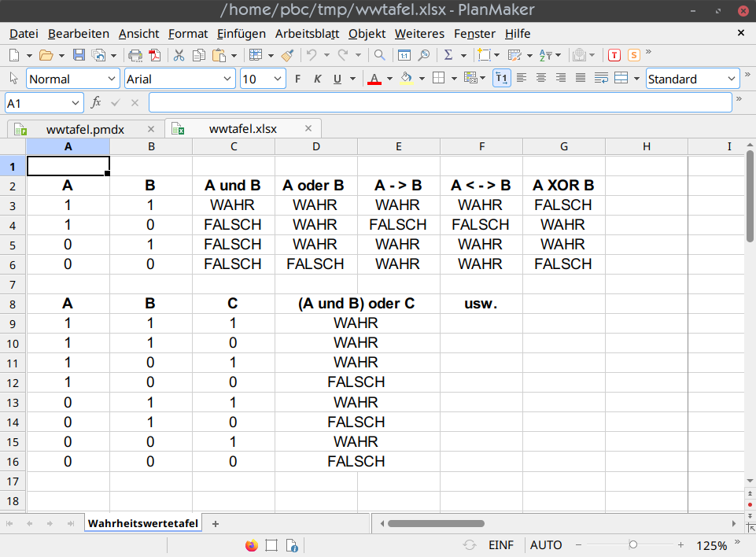The image size is (756, 557).
Task: Center cell text horizontally
Action: [541, 78]
